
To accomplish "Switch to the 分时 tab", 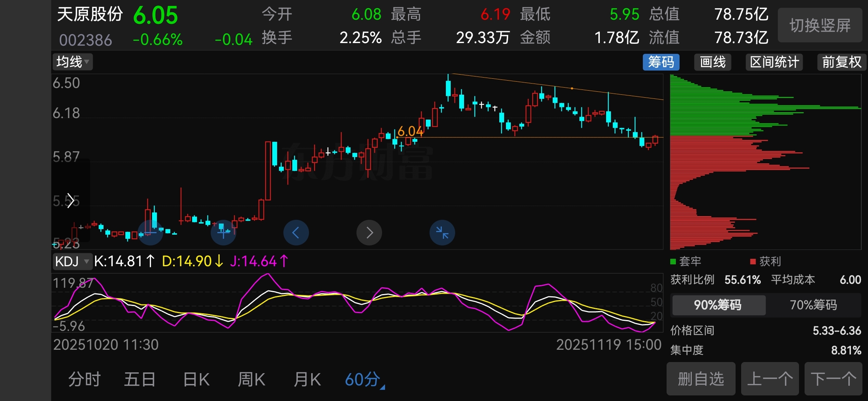I will tap(85, 380).
